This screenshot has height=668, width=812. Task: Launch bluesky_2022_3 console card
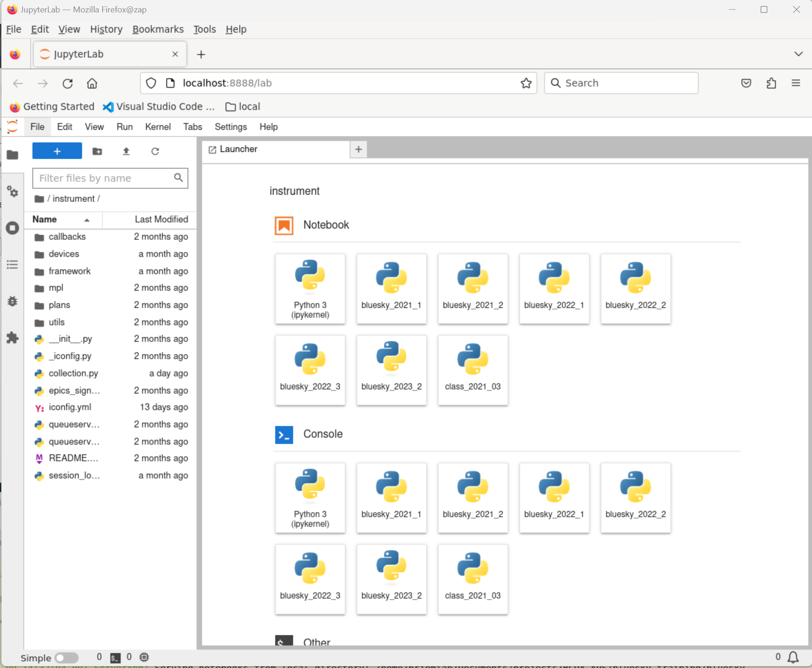[x=310, y=580]
